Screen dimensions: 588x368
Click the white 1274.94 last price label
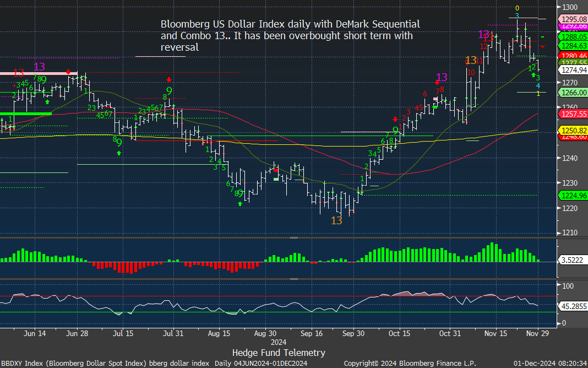coord(573,70)
